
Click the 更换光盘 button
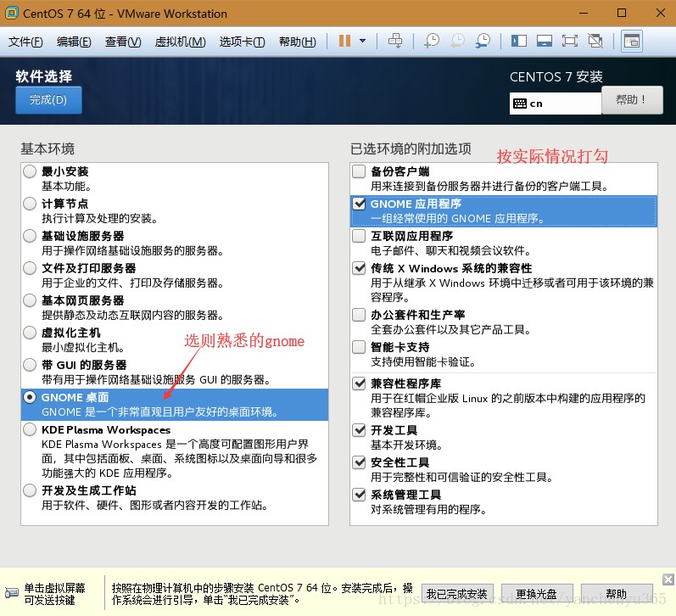click(537, 594)
